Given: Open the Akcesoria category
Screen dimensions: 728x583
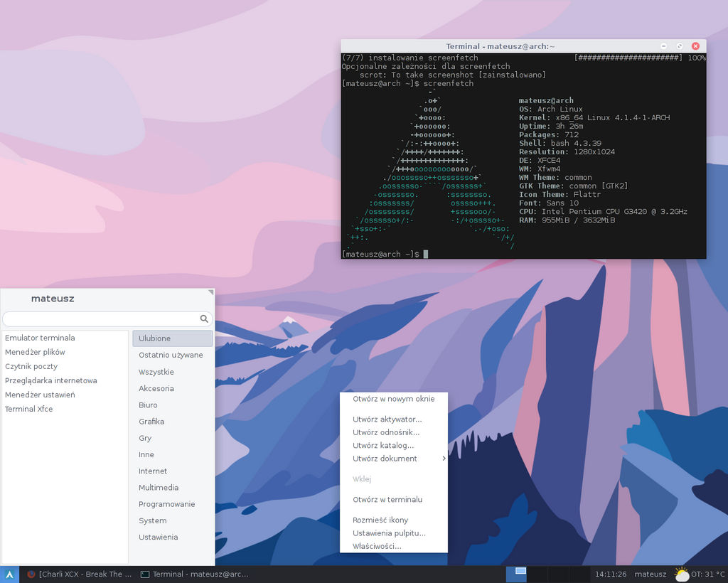Looking at the screenshot, I should (x=173, y=388).
